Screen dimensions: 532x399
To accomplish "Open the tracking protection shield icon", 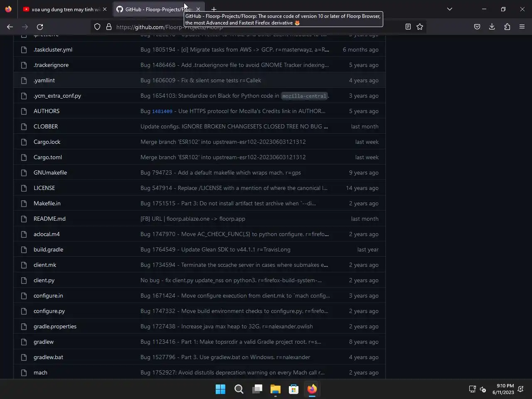I will pyautogui.click(x=97, y=27).
